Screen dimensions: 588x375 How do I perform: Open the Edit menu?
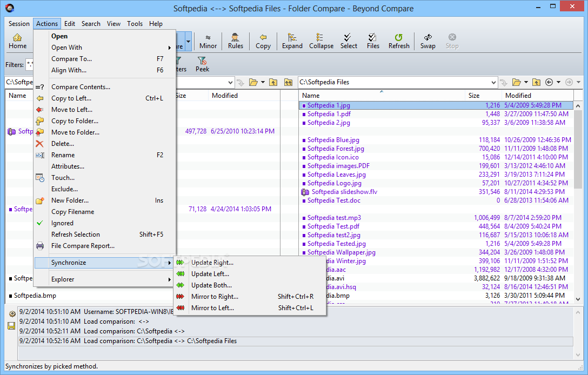coord(69,24)
